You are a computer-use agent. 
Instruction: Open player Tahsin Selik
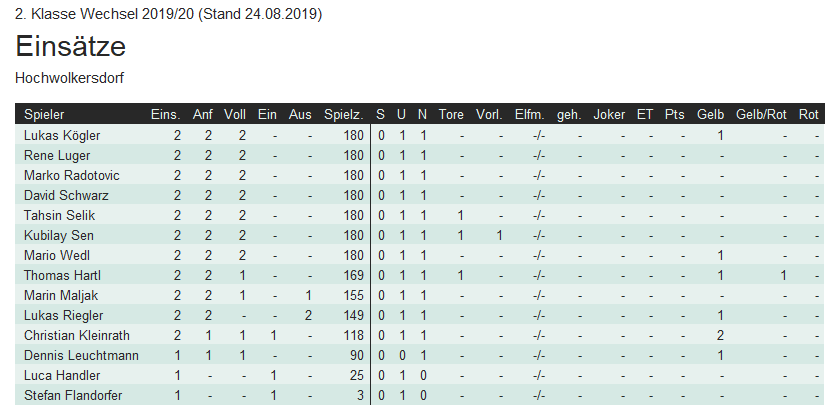(x=59, y=216)
